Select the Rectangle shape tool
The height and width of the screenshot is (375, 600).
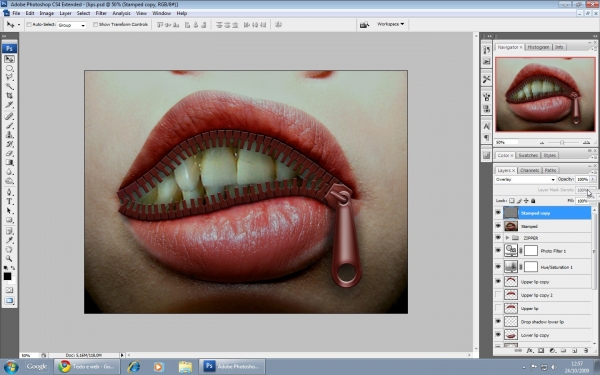click(9, 220)
